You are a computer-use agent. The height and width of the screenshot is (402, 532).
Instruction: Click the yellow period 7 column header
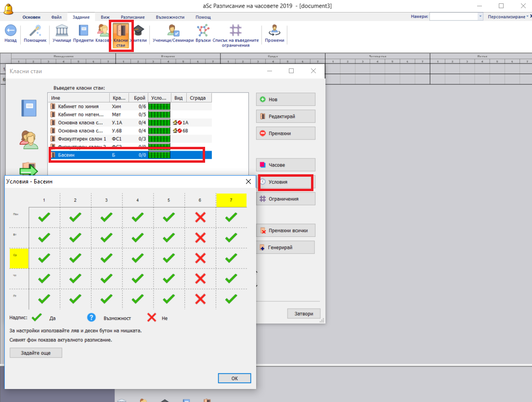[231, 200]
